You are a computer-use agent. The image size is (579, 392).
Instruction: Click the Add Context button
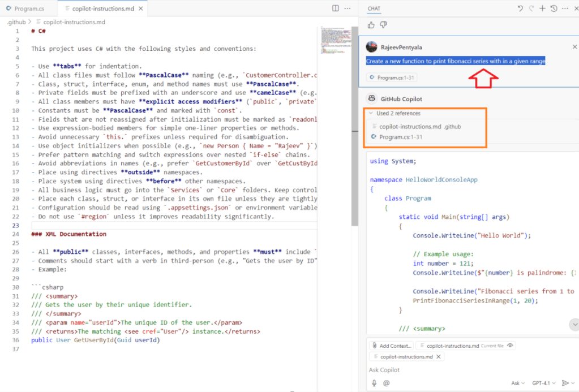click(391, 346)
